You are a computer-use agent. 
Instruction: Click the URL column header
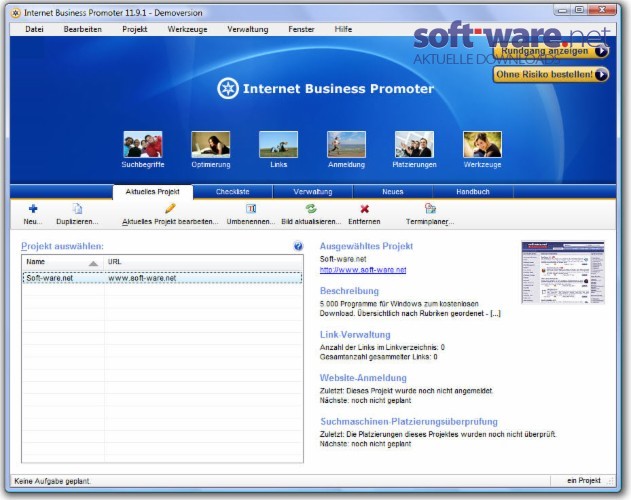[203, 262]
